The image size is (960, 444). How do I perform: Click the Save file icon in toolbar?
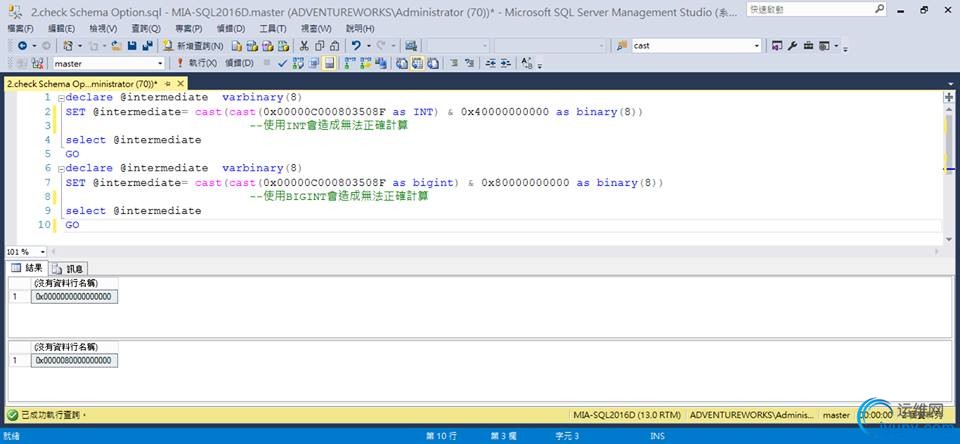tap(133, 46)
